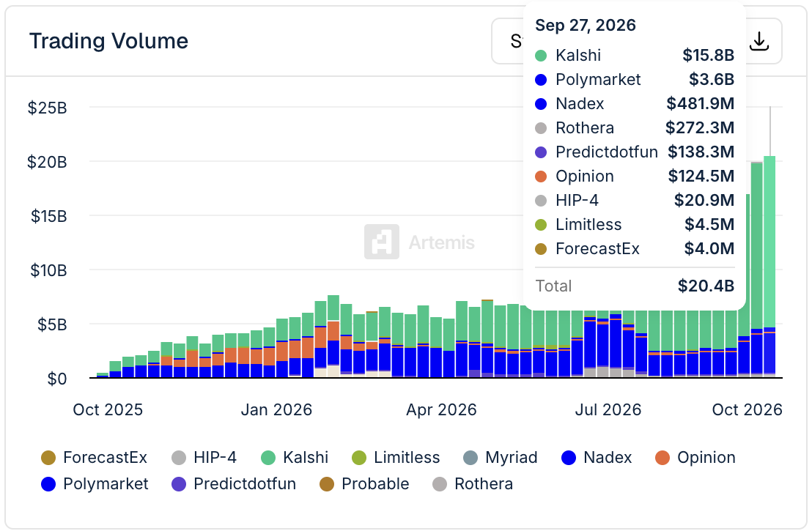The width and height of the screenshot is (812, 531).
Task: Click Polymarket $3.6B value in tooltip
Action: (712, 79)
